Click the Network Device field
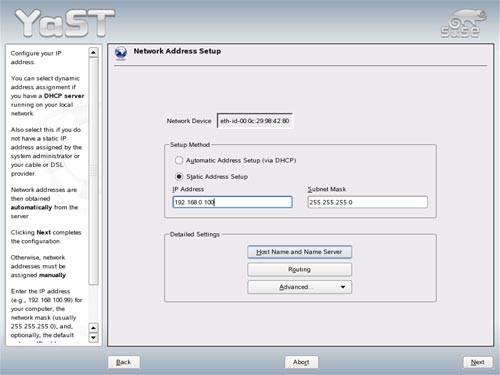500x375 pixels. pyautogui.click(x=255, y=121)
